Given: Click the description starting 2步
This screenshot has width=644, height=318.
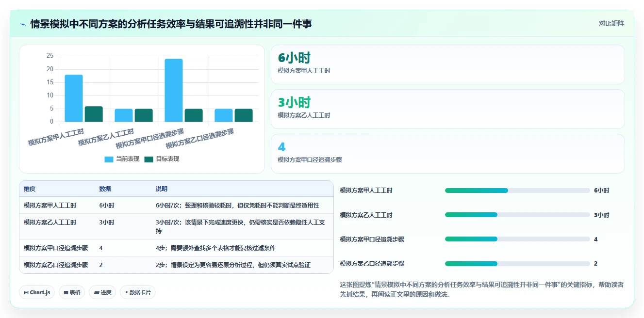Looking at the screenshot, I should coord(233,265).
